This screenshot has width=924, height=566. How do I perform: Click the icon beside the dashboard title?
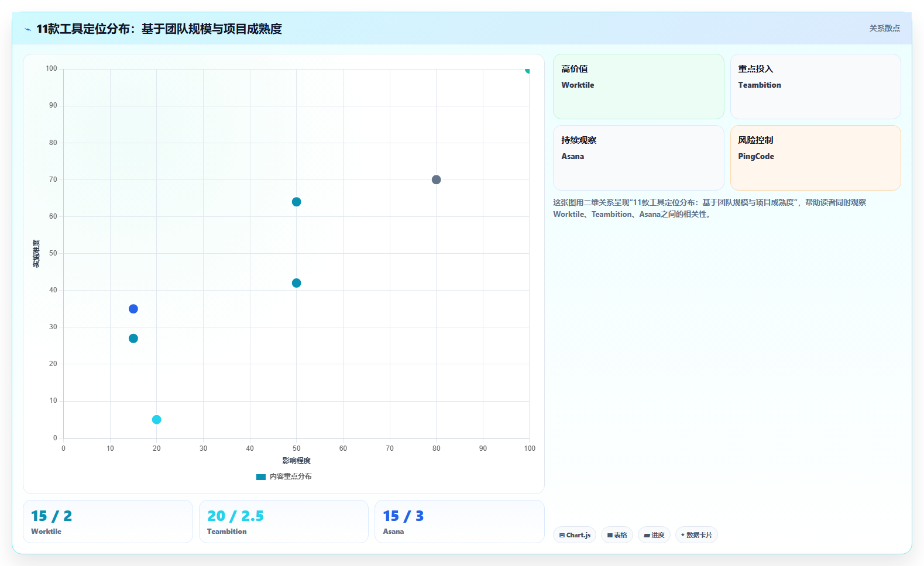[28, 29]
